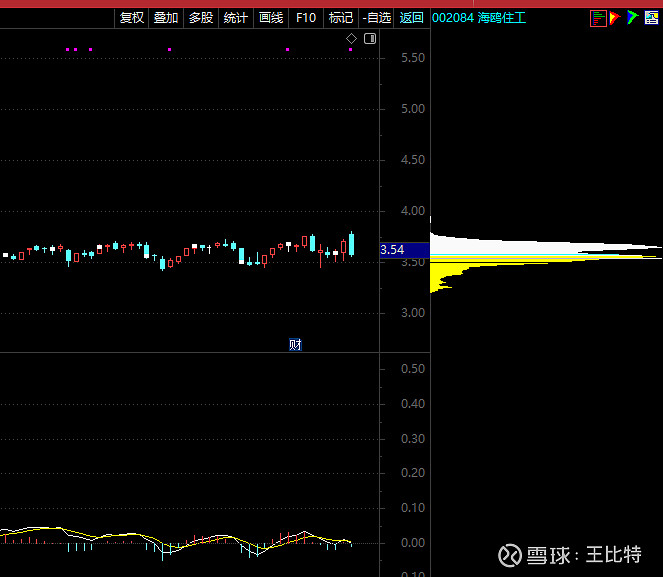The width and height of the screenshot is (663, 577).
Task: Click the 0.50 indicator axis label
Action: (x=413, y=369)
